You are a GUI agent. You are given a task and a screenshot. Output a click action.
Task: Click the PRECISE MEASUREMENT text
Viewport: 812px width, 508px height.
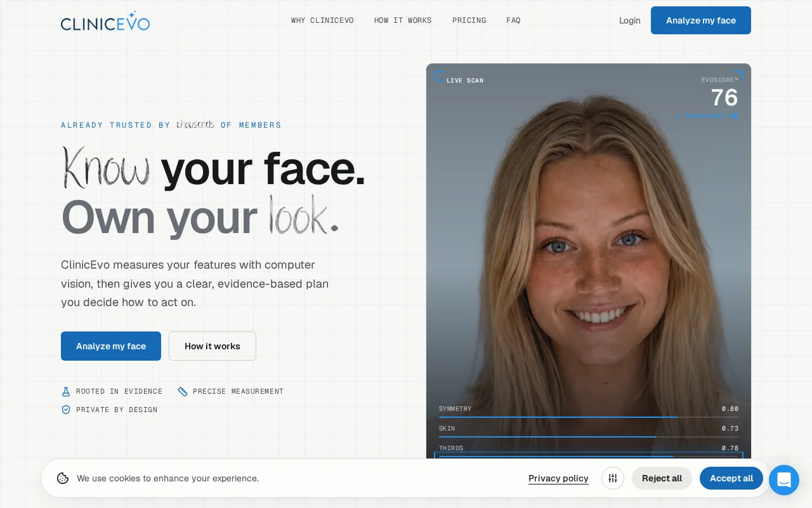tap(239, 392)
